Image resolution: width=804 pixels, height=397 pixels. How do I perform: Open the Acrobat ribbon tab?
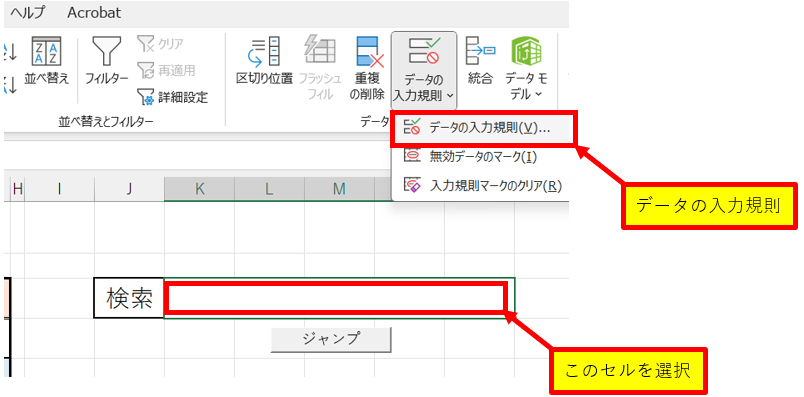point(94,13)
